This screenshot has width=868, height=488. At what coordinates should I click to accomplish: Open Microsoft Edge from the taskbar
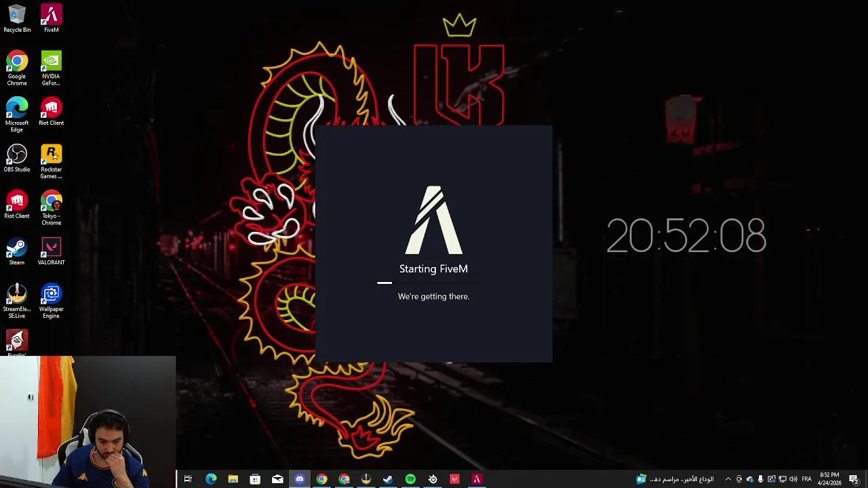click(211, 479)
